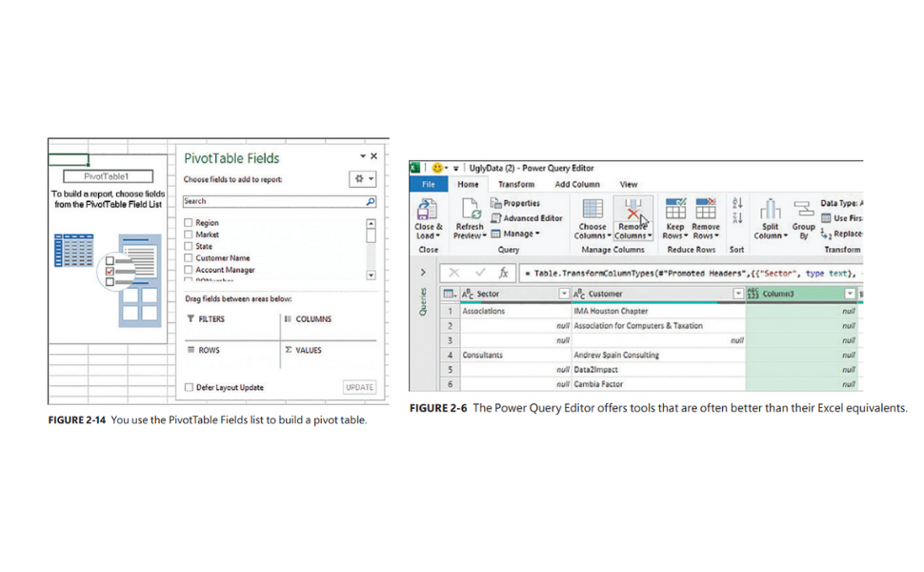This screenshot has height=572, width=924.
Task: Expand the collapsed Queries pane
Action: coord(422,271)
